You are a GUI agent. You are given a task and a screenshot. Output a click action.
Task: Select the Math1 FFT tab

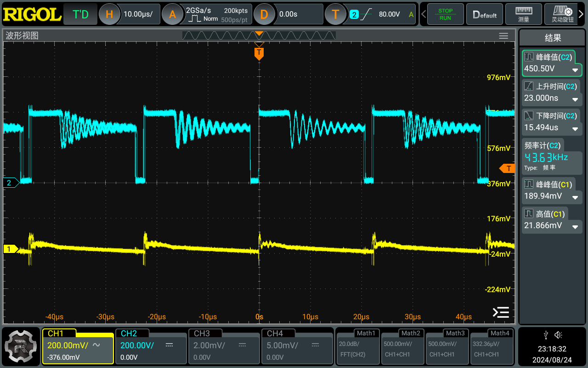[357, 346]
